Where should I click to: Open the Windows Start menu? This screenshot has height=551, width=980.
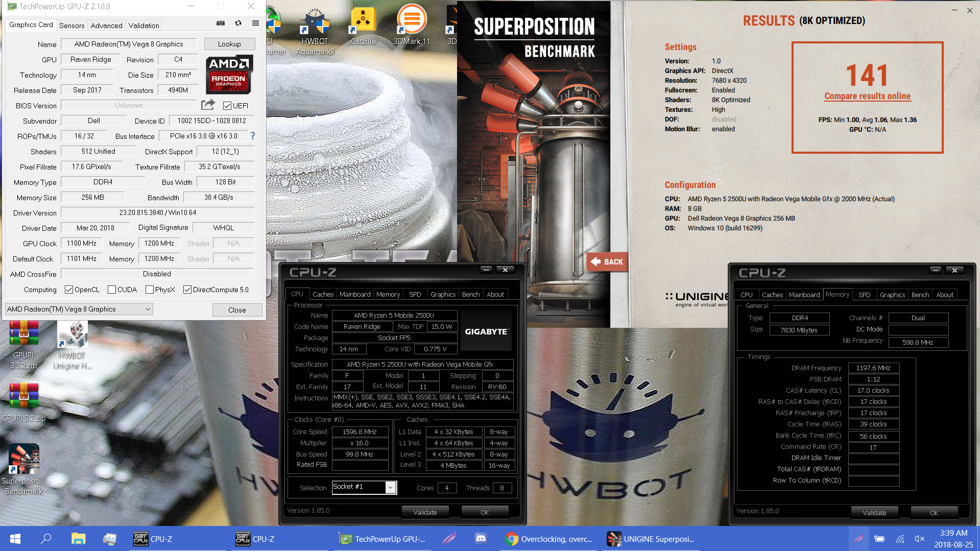pyautogui.click(x=15, y=539)
